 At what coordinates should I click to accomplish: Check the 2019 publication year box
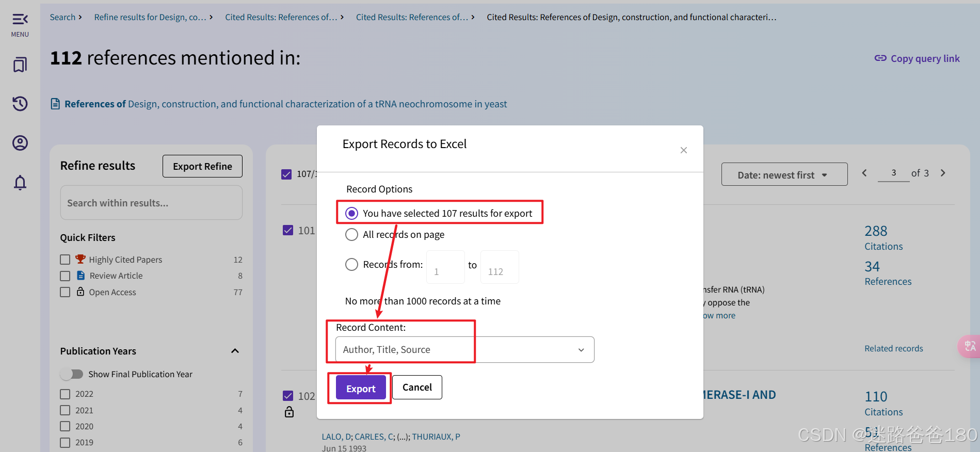tap(65, 443)
